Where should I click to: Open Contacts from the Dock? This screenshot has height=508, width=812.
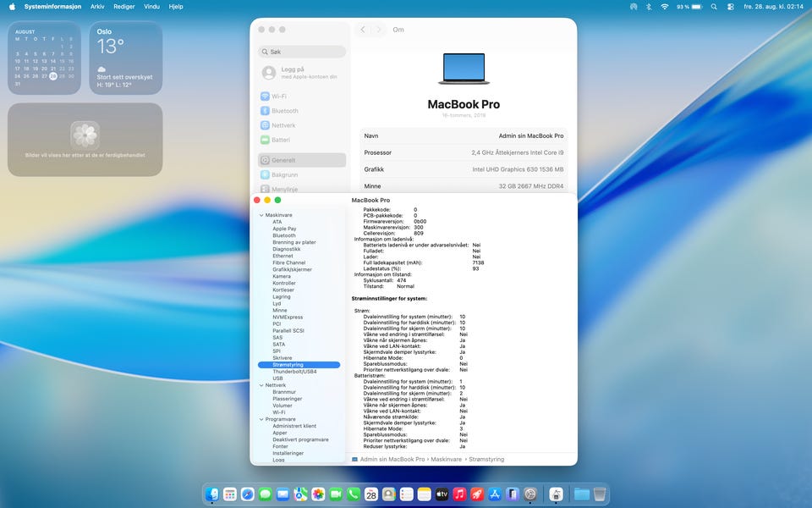click(x=389, y=494)
